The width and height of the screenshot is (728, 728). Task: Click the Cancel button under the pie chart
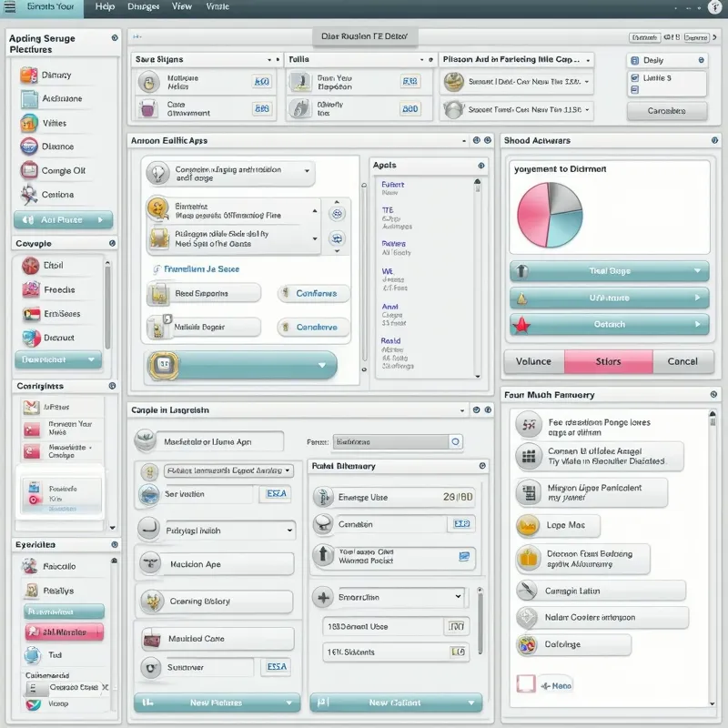click(683, 361)
